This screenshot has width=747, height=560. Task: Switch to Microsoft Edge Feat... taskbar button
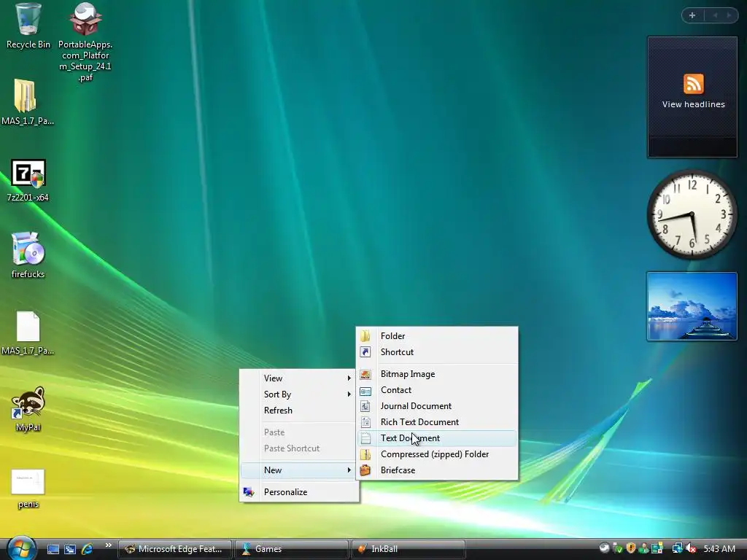pos(175,549)
